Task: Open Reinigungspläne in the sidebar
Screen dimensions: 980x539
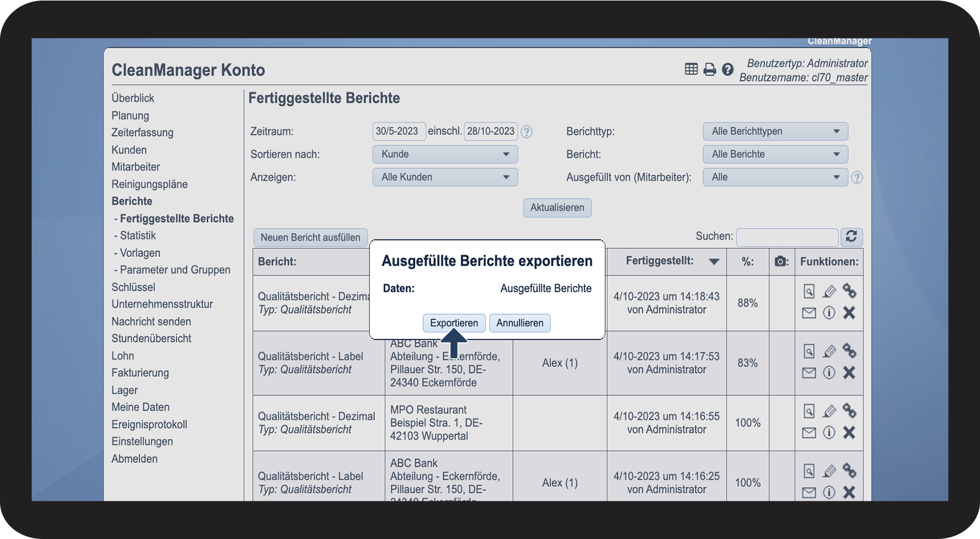Action: 150,184
